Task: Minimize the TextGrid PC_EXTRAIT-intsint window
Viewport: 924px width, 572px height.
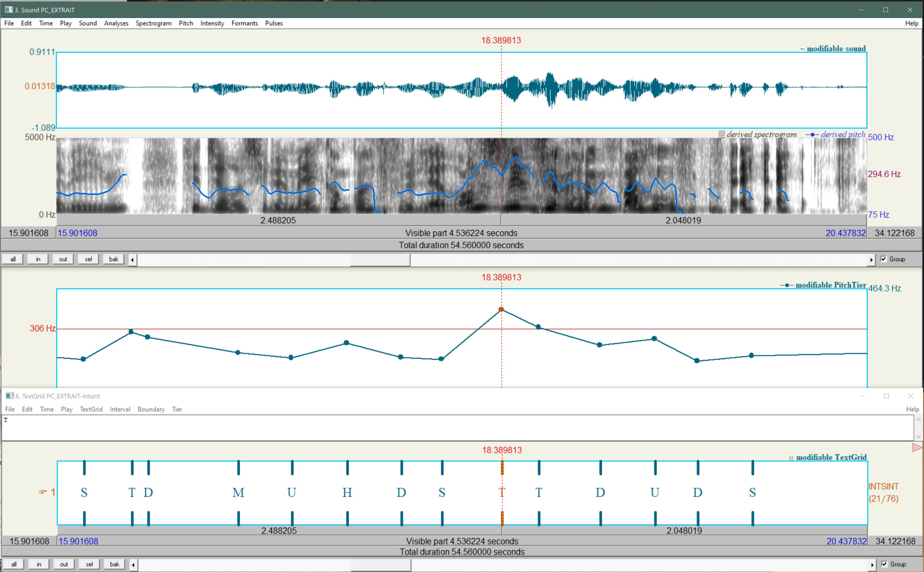Action: coord(862,396)
